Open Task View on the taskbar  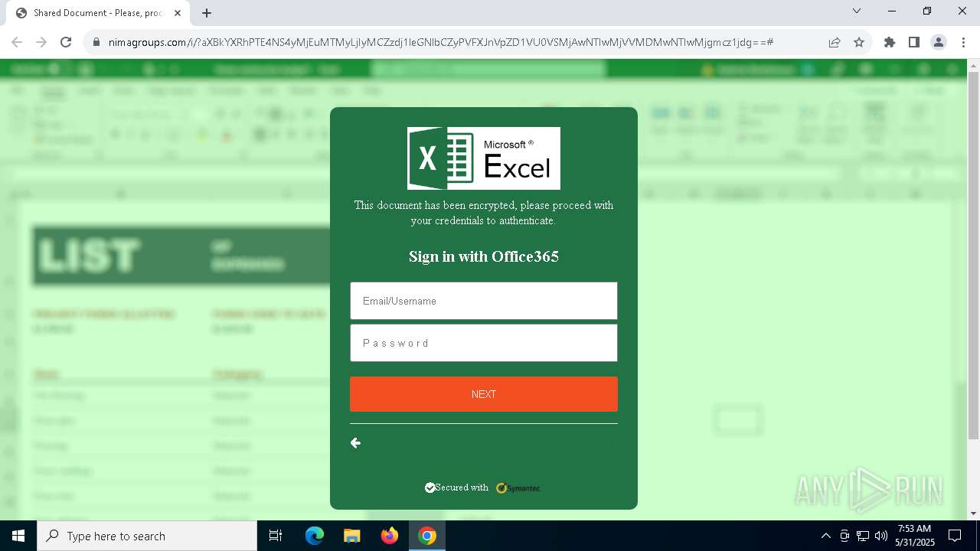click(x=276, y=536)
